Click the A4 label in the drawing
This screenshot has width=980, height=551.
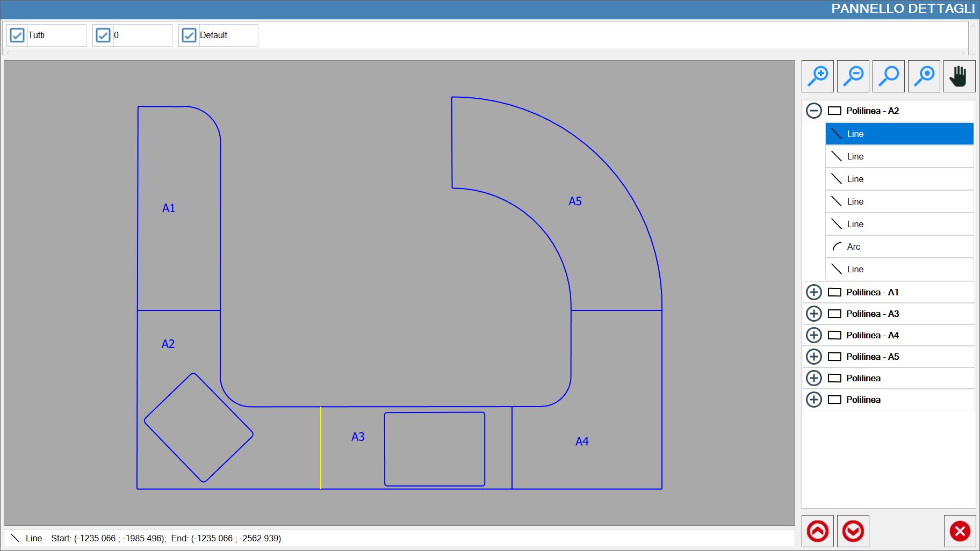click(x=582, y=442)
